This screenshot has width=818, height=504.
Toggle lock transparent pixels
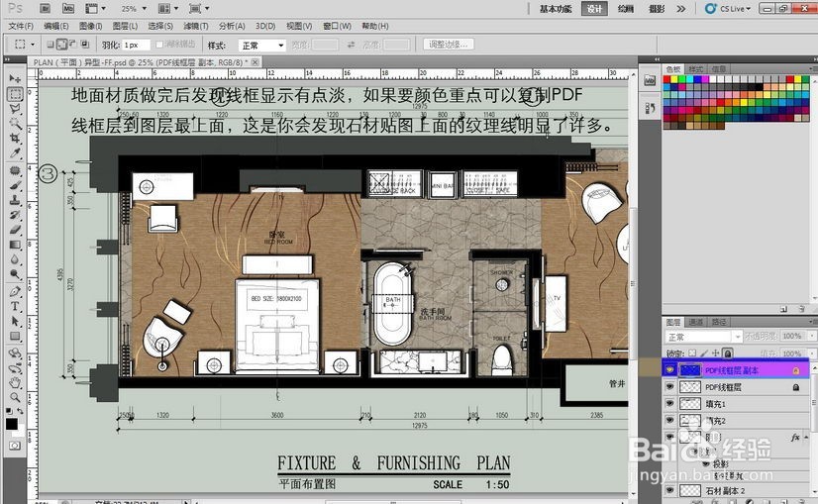pos(692,353)
